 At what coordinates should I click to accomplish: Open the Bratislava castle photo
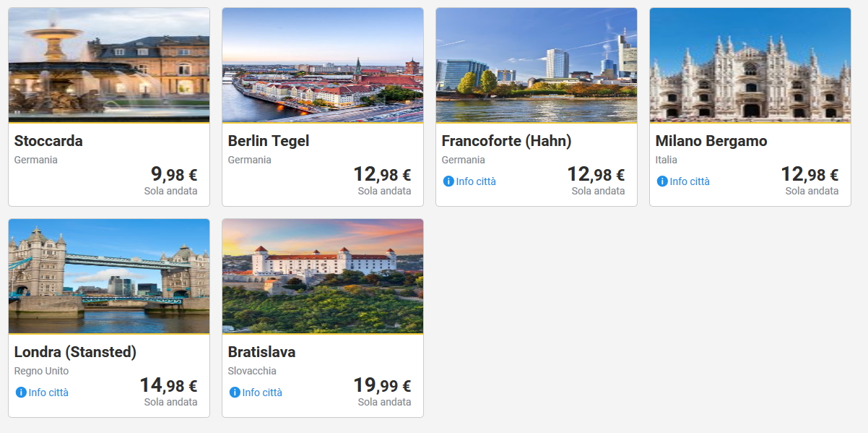tap(323, 276)
